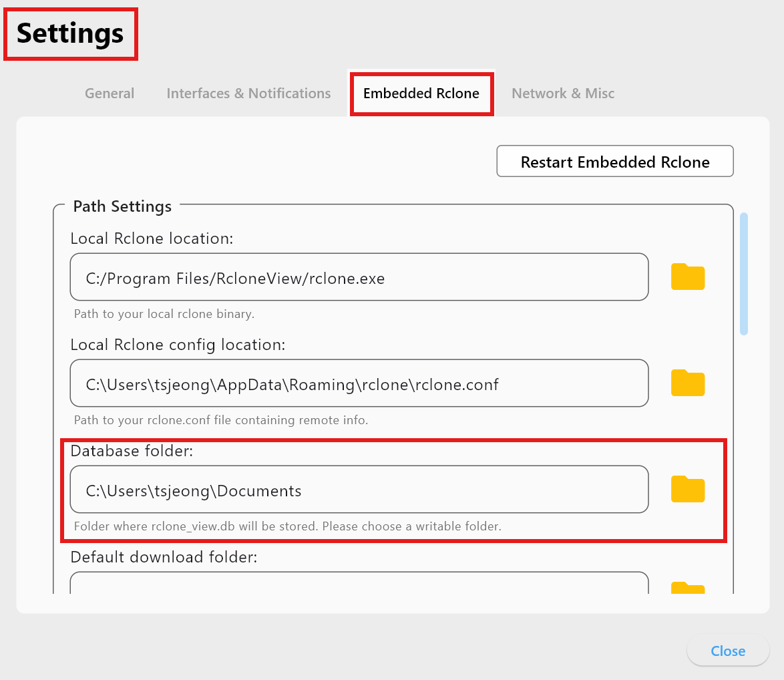Screen dimensions: 784x680
Task: Click the Database folder path input
Action: click(x=359, y=489)
